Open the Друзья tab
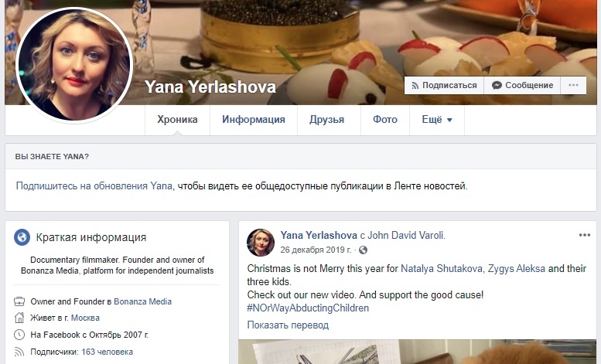Image resolution: width=601 pixels, height=364 pixels. 327,120
